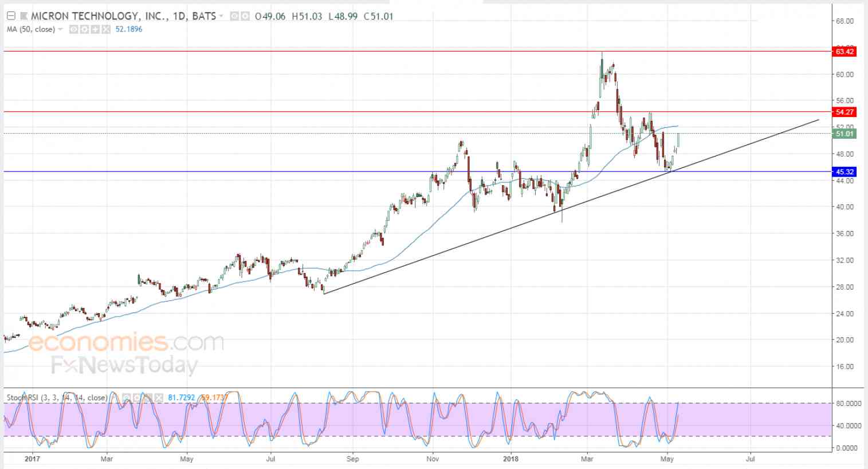The width and height of the screenshot is (868, 469).
Task: Click the 63.42 red price label
Action: point(845,52)
